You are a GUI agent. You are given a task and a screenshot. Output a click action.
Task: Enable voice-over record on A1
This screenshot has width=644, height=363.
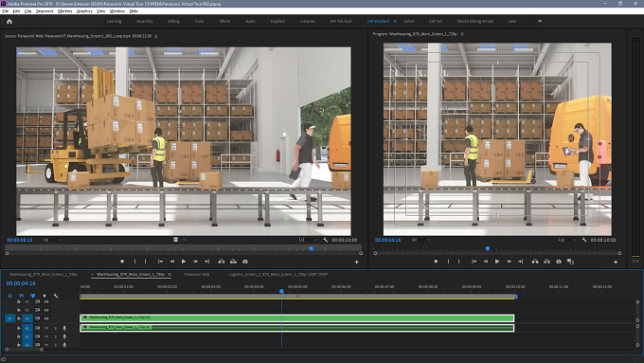click(x=64, y=328)
